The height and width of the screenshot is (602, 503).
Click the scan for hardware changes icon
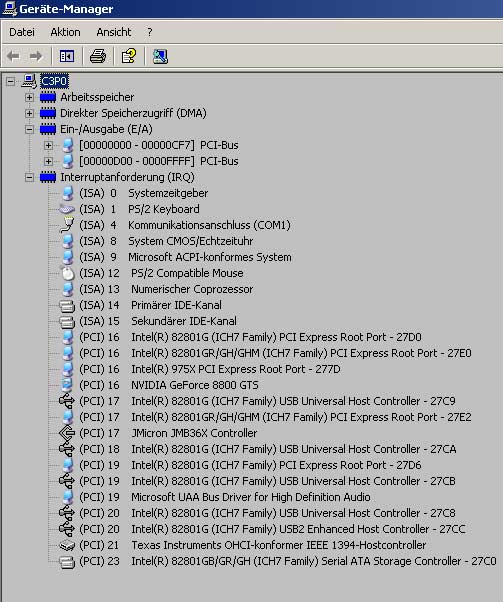[x=160, y=56]
